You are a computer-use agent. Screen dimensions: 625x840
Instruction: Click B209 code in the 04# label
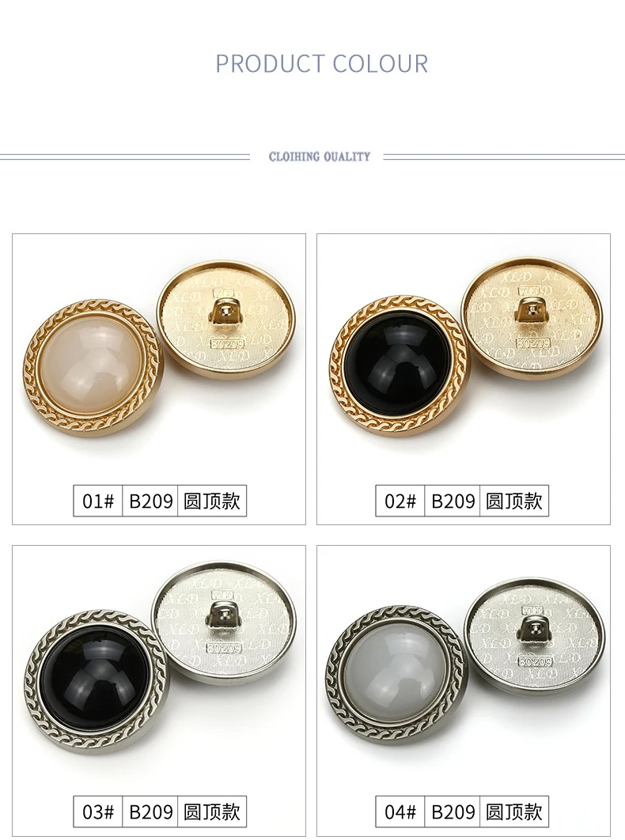pos(453,812)
